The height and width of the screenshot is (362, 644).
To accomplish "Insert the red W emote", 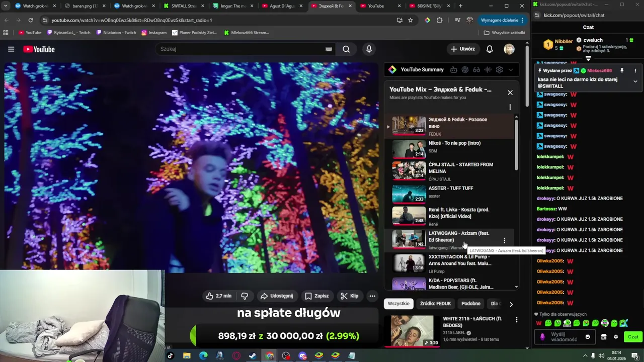I will pos(539,323).
